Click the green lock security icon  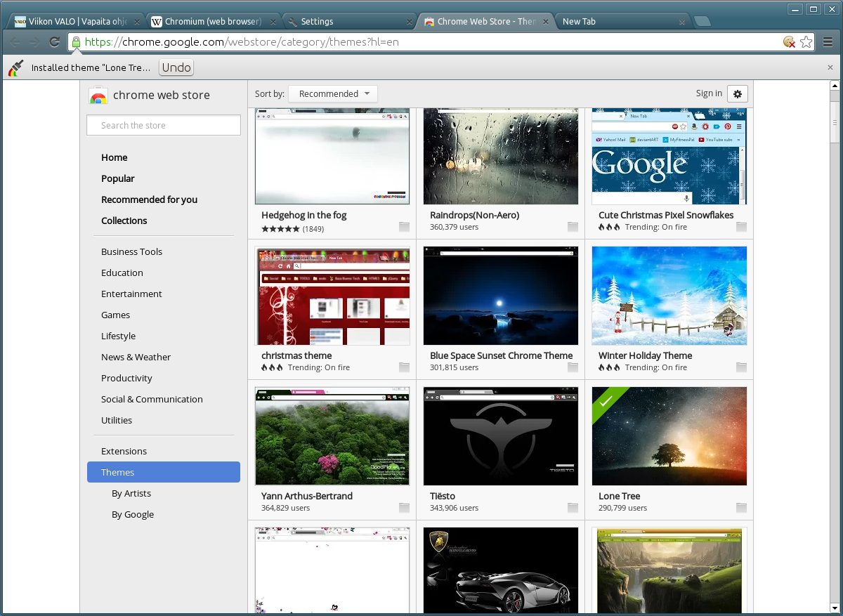tap(76, 42)
